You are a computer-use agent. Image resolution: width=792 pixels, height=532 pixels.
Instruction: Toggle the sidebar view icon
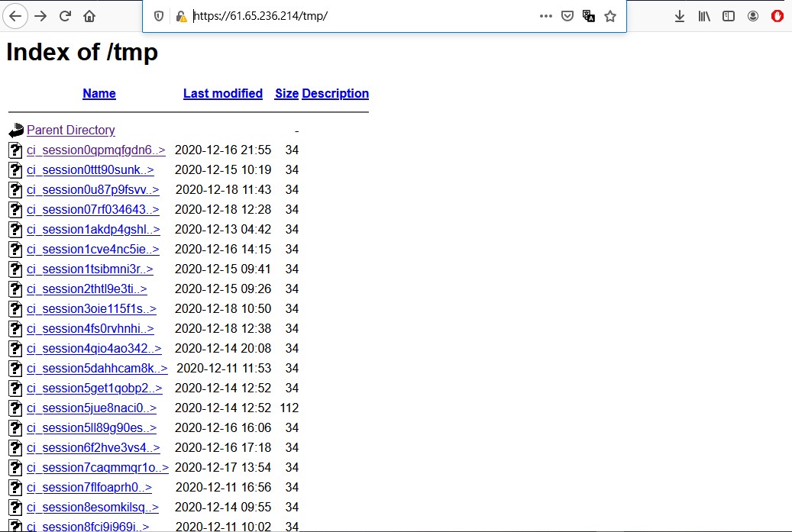[729, 16]
